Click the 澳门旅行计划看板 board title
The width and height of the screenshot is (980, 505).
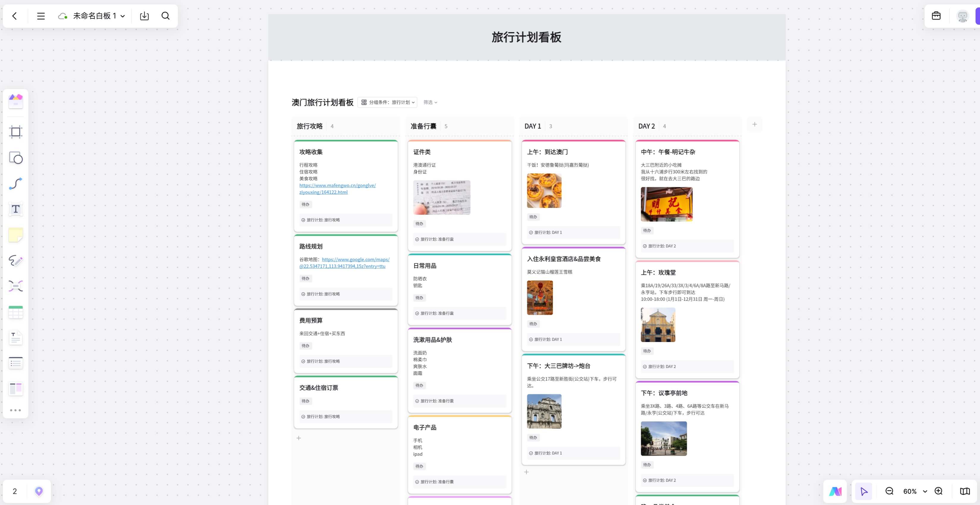coord(323,102)
